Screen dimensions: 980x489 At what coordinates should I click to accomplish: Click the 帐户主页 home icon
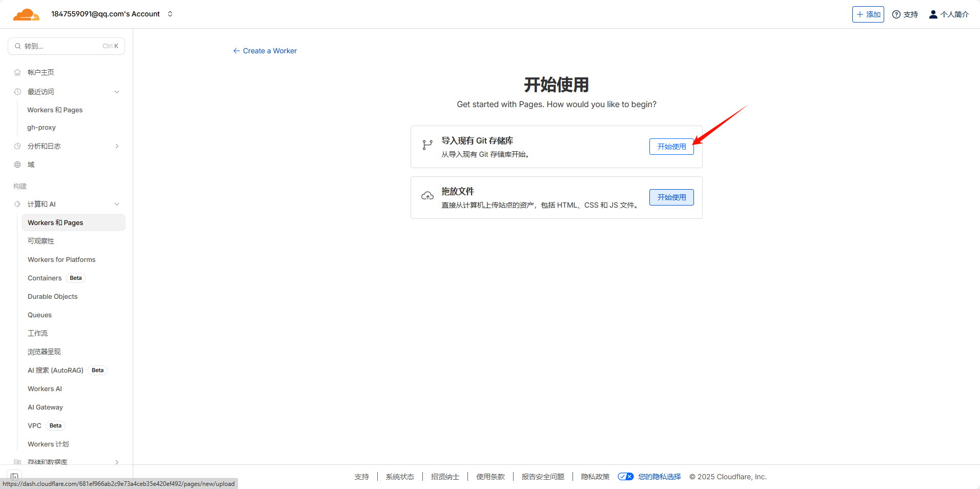pos(17,72)
